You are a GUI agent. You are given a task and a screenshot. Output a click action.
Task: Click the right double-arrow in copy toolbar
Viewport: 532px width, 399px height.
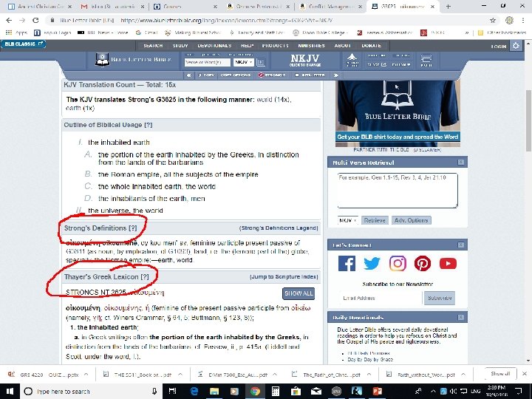click(x=335, y=75)
